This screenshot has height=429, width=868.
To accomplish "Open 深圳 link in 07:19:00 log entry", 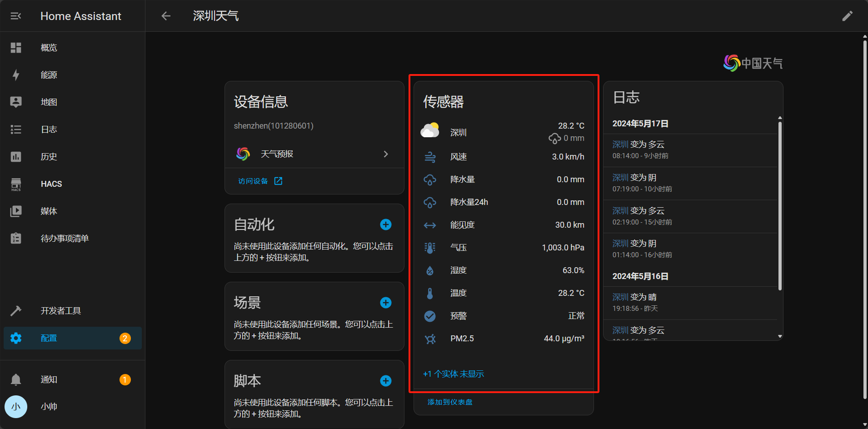I will point(620,178).
